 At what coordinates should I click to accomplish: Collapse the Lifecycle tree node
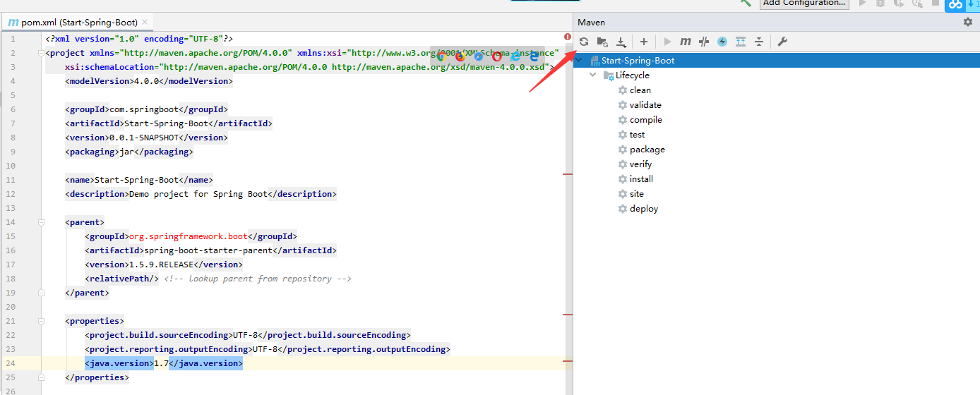593,75
